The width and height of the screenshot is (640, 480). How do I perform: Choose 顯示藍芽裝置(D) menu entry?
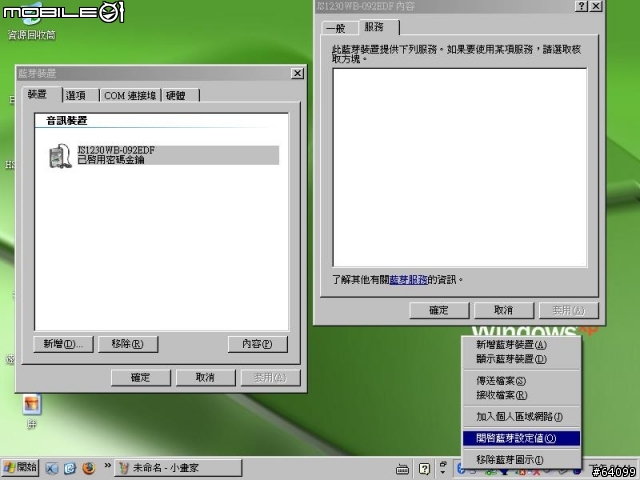click(521, 359)
